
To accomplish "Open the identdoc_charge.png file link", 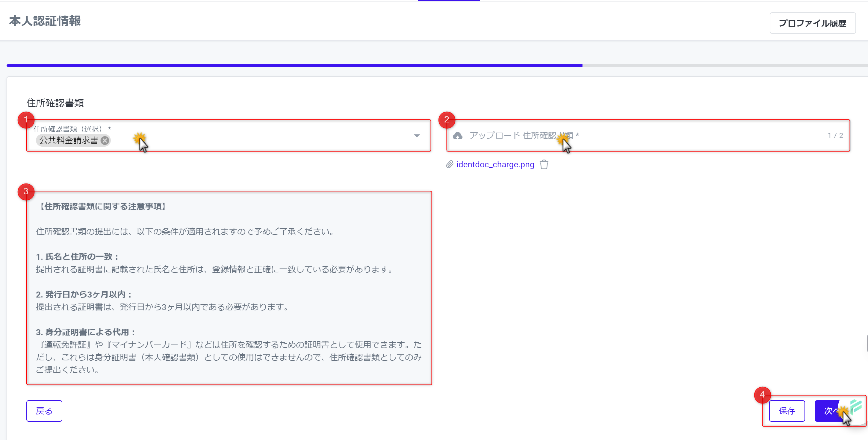I will pos(495,165).
